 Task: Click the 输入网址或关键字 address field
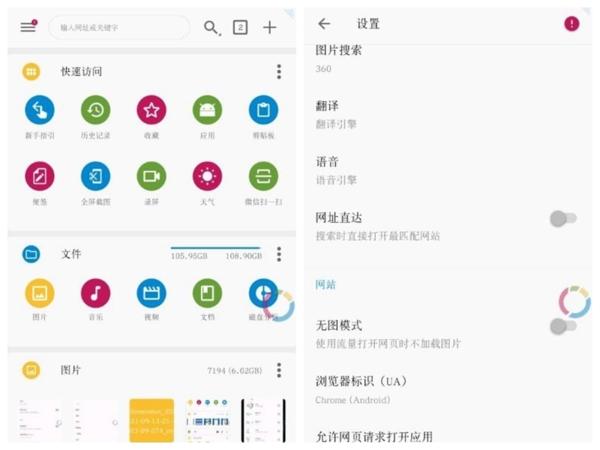click(118, 28)
